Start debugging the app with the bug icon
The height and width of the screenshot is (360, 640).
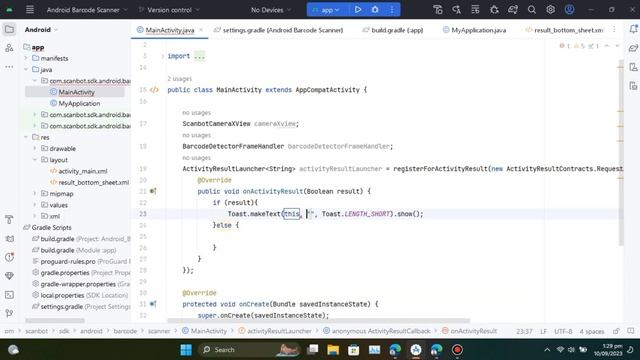coord(375,9)
